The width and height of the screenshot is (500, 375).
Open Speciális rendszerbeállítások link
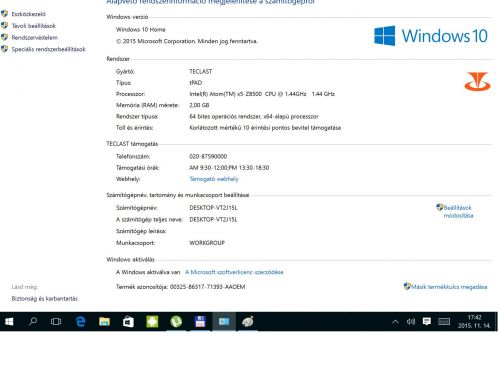pyautogui.click(x=49, y=49)
